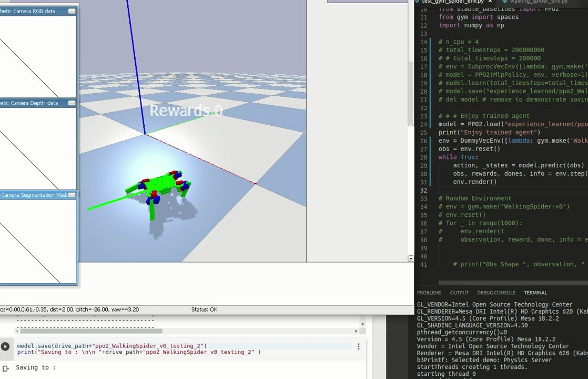The height and width of the screenshot is (379, 588).
Task: Collapse the Camera Segmentation Mask panel
Action: point(72,195)
